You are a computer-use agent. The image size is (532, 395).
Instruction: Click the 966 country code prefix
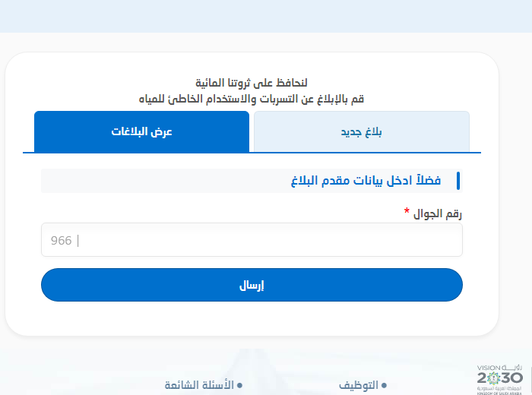tap(61, 241)
